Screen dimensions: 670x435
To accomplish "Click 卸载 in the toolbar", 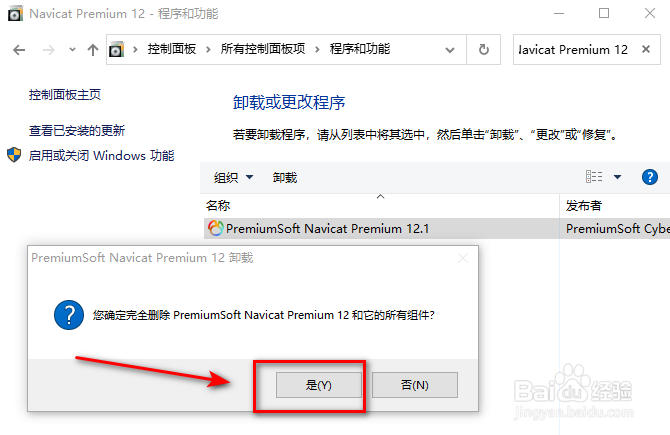I will (285, 177).
